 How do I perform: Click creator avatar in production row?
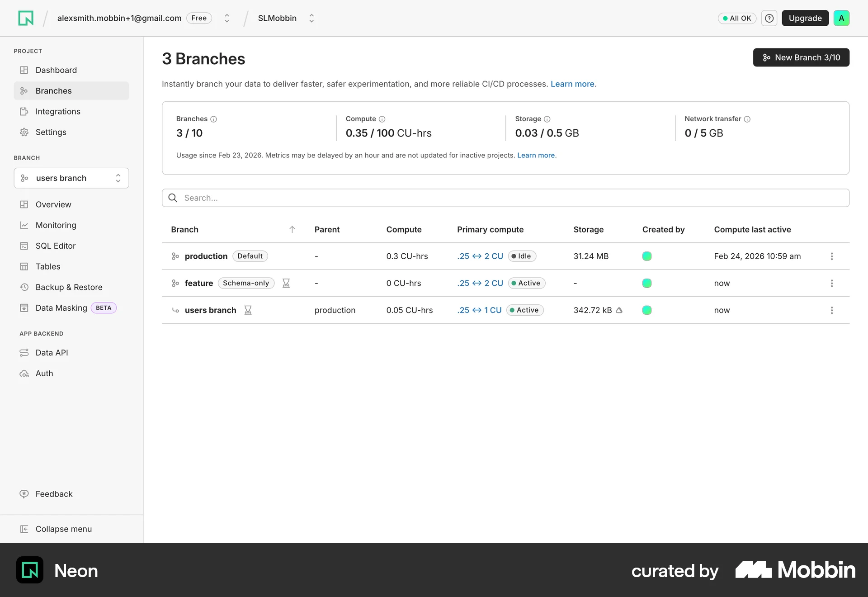(x=647, y=256)
